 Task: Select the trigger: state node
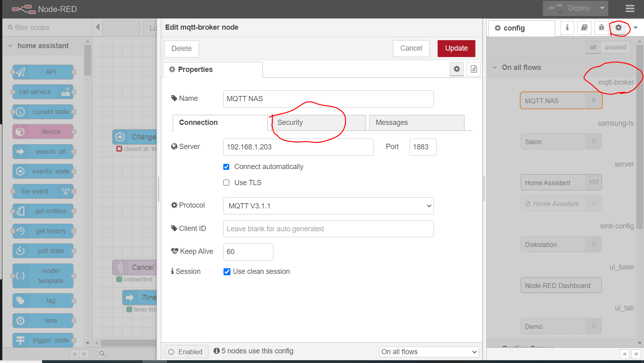pos(43,340)
